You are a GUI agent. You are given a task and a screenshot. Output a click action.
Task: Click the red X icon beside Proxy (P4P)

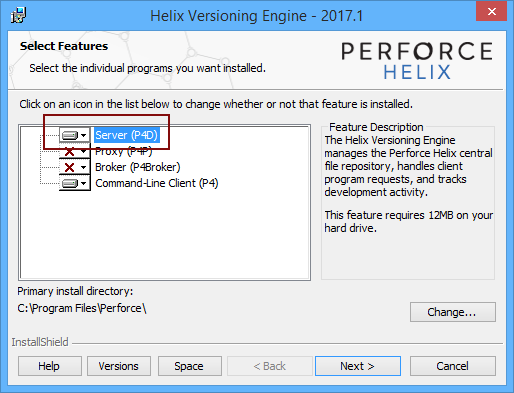[70, 152]
